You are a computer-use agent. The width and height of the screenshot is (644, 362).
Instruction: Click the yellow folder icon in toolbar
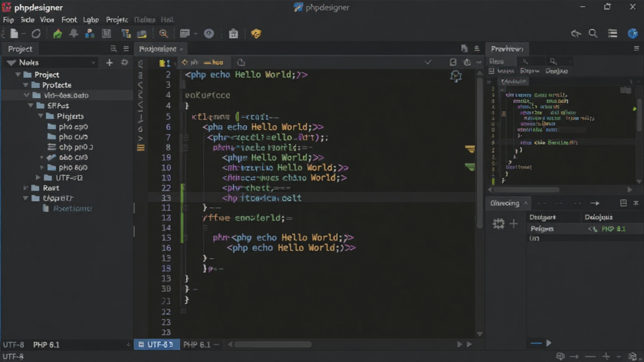[142, 34]
